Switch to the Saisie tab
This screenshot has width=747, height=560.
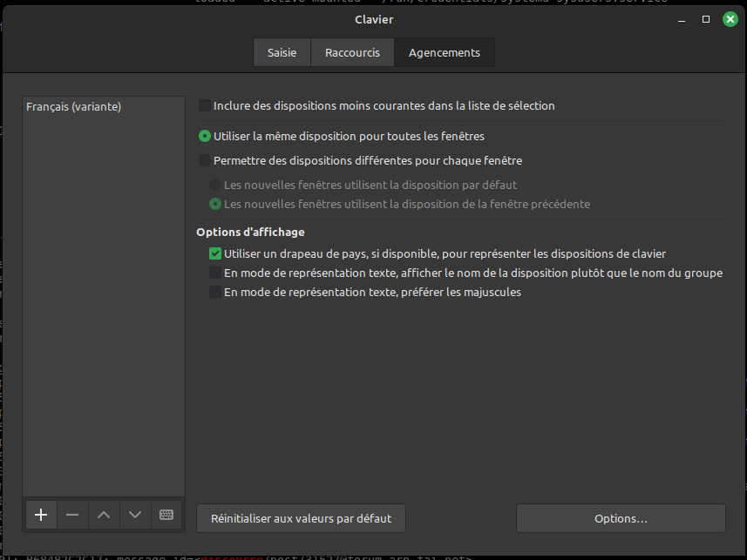pos(282,52)
